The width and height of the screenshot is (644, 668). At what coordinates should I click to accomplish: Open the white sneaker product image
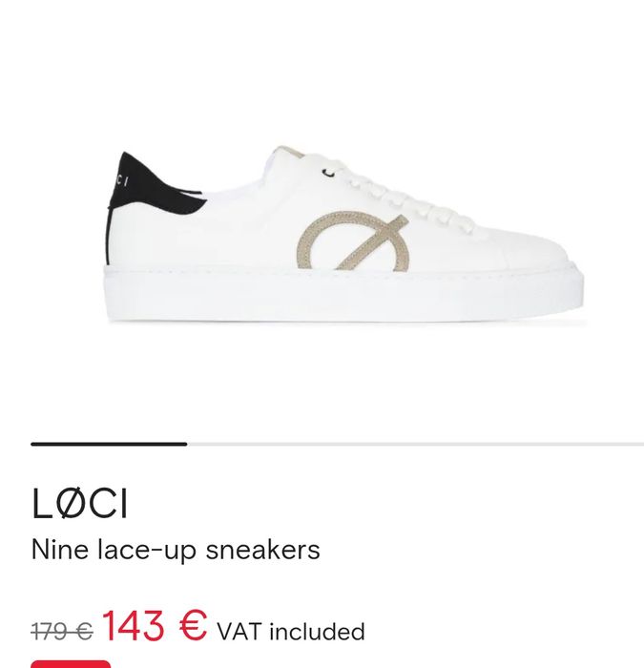coord(344,235)
